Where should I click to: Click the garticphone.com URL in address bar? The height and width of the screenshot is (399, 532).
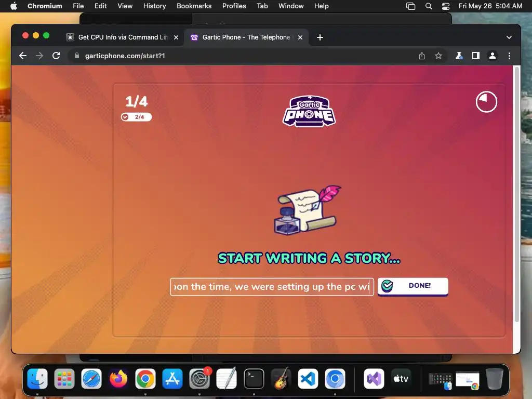pos(125,56)
